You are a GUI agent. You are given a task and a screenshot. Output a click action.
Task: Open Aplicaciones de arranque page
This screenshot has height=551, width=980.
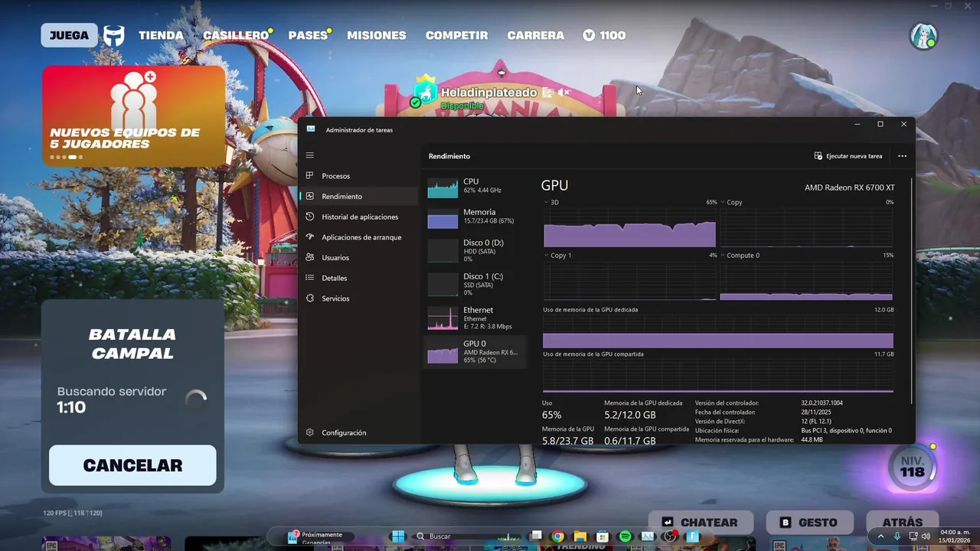tap(358, 237)
